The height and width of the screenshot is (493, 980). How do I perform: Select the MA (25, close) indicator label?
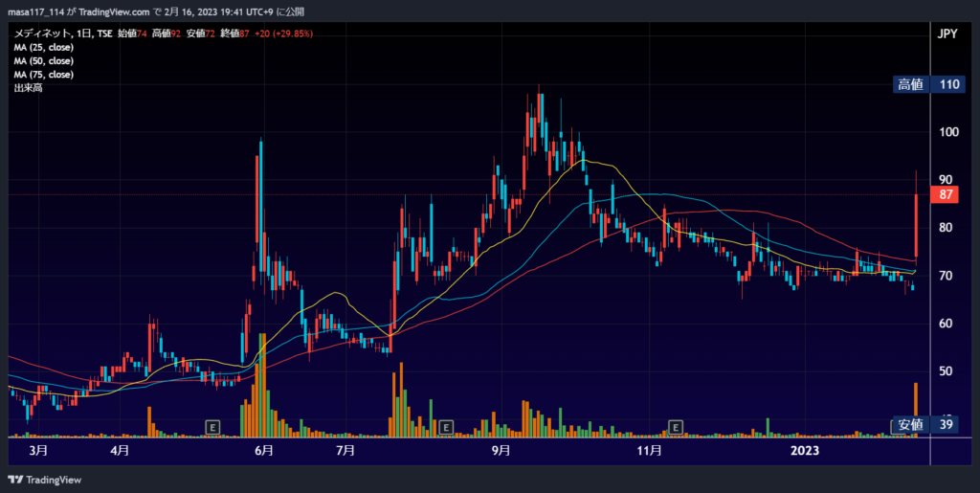tap(44, 48)
